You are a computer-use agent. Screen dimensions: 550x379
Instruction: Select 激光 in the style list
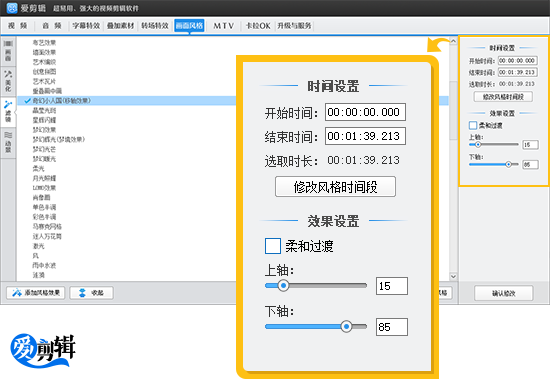pyautogui.click(x=39, y=246)
